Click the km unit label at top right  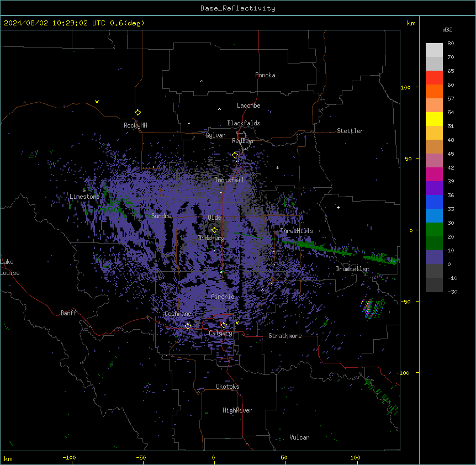411,23
